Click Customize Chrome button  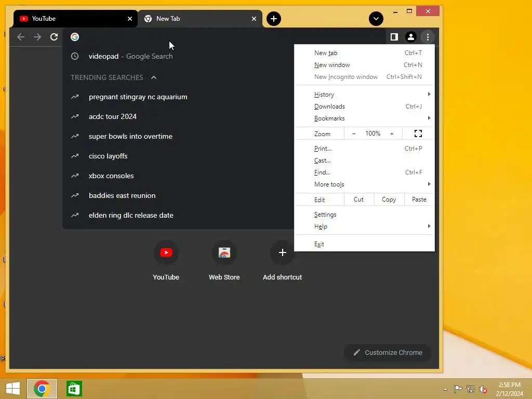[388, 353]
